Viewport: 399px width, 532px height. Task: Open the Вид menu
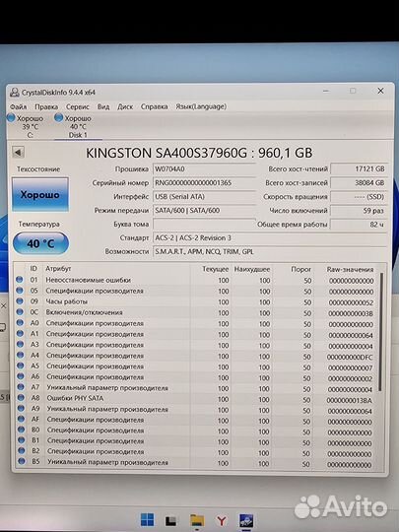coord(103,106)
